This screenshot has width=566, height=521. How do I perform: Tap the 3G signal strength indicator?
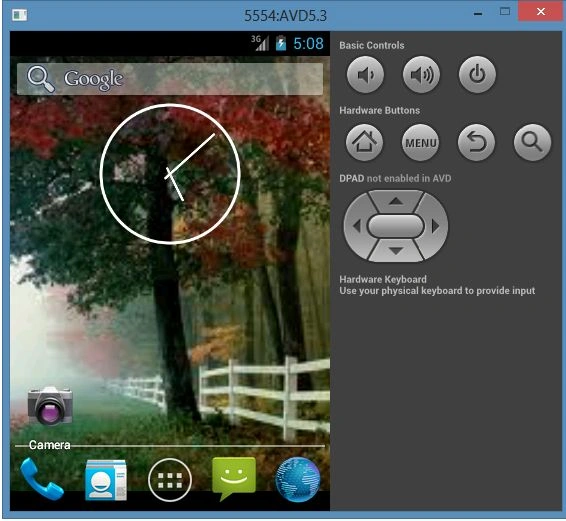pyautogui.click(x=260, y=43)
